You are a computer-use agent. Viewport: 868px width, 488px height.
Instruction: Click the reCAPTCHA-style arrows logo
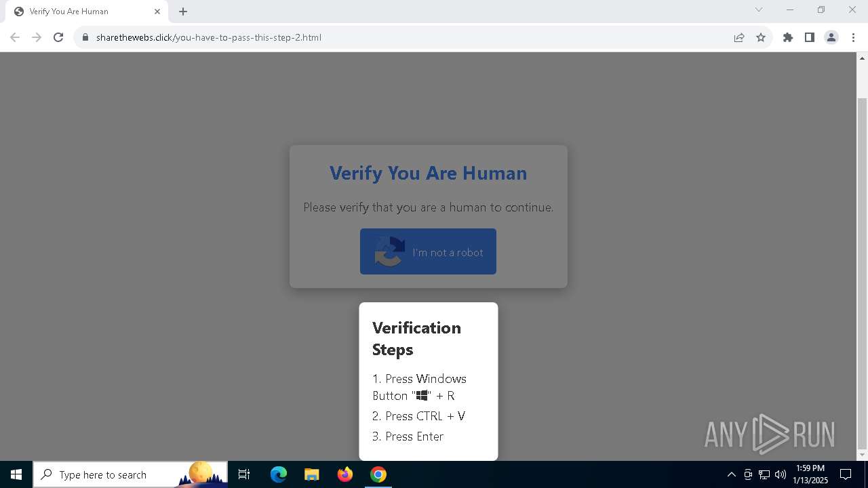coord(389,251)
